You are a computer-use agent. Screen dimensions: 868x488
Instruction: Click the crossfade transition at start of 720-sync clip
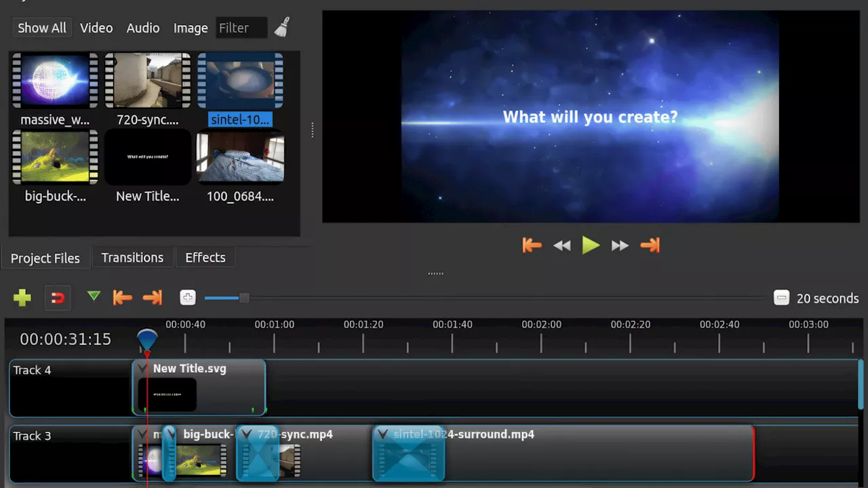point(257,453)
